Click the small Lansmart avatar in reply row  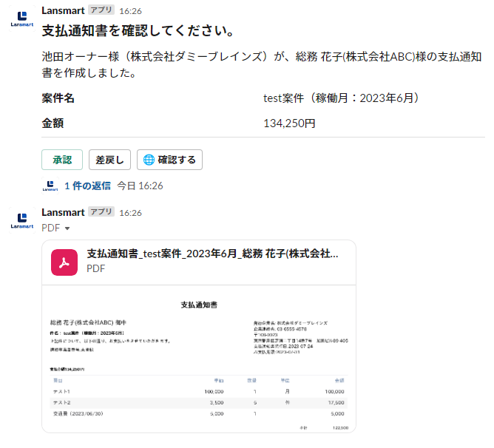point(50,186)
